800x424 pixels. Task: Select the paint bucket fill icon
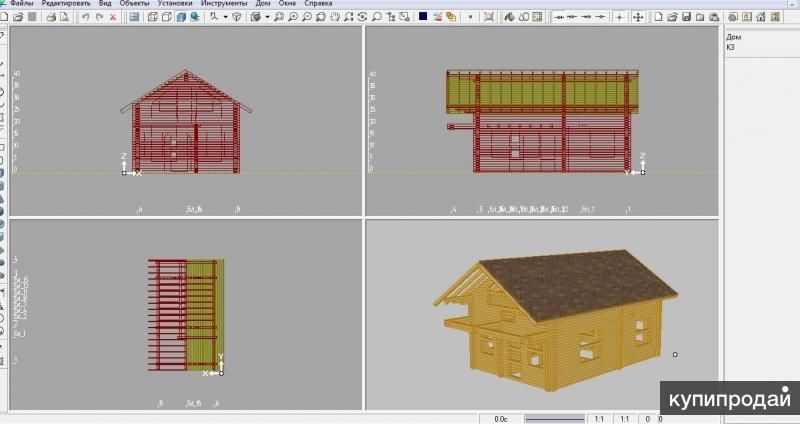(509, 17)
